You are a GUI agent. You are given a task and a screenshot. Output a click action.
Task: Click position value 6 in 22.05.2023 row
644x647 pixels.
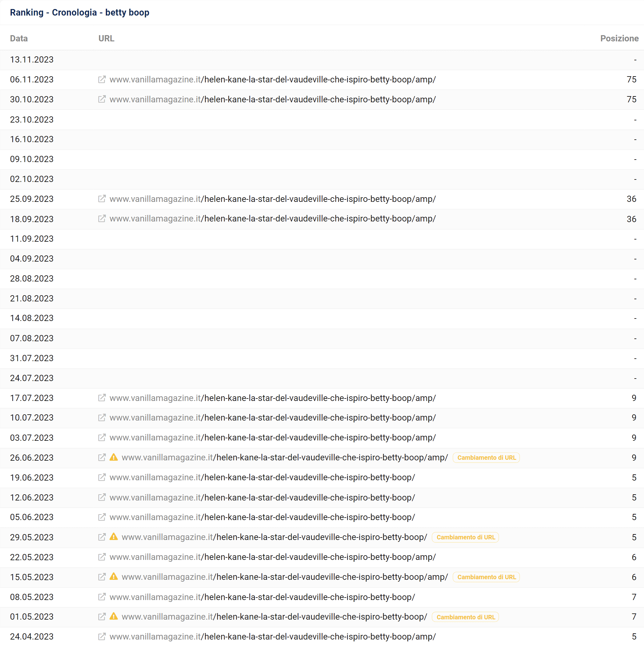pos(634,557)
